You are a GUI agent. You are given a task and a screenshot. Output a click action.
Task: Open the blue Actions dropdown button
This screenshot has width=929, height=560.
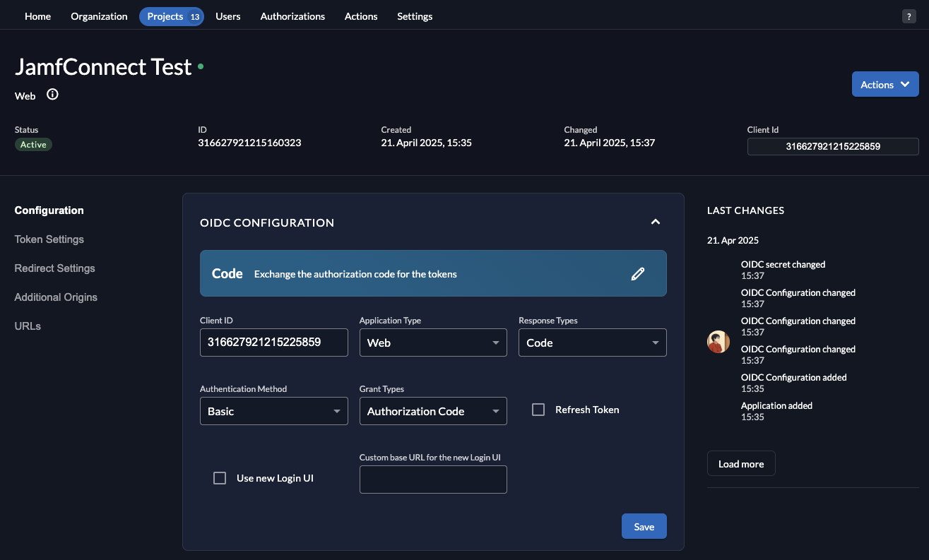pyautogui.click(x=885, y=84)
